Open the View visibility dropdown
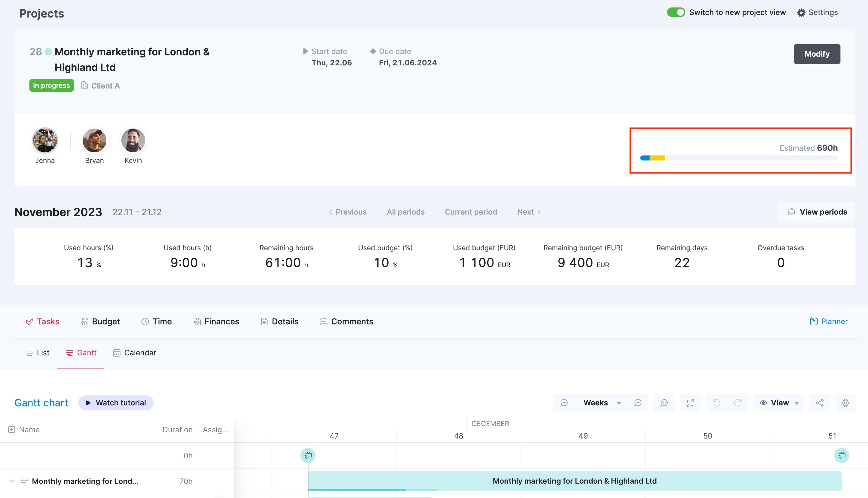The image size is (868, 498). click(x=779, y=403)
